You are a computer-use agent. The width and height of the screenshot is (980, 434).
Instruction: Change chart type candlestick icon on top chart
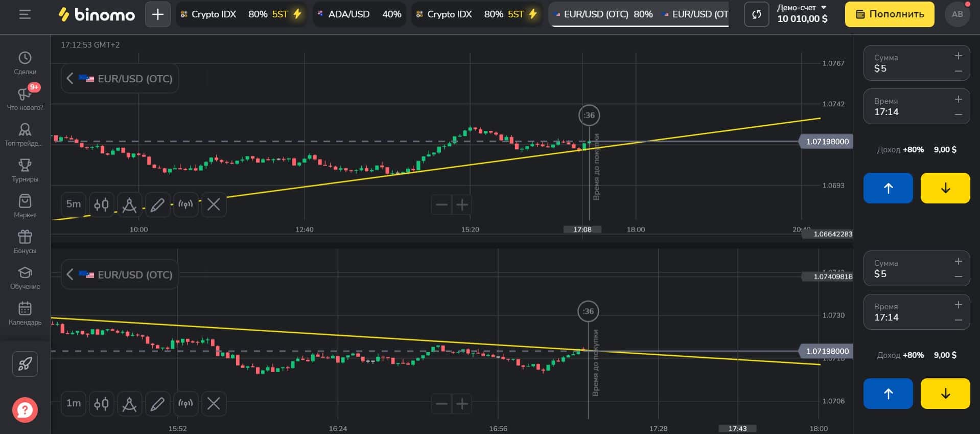101,205
